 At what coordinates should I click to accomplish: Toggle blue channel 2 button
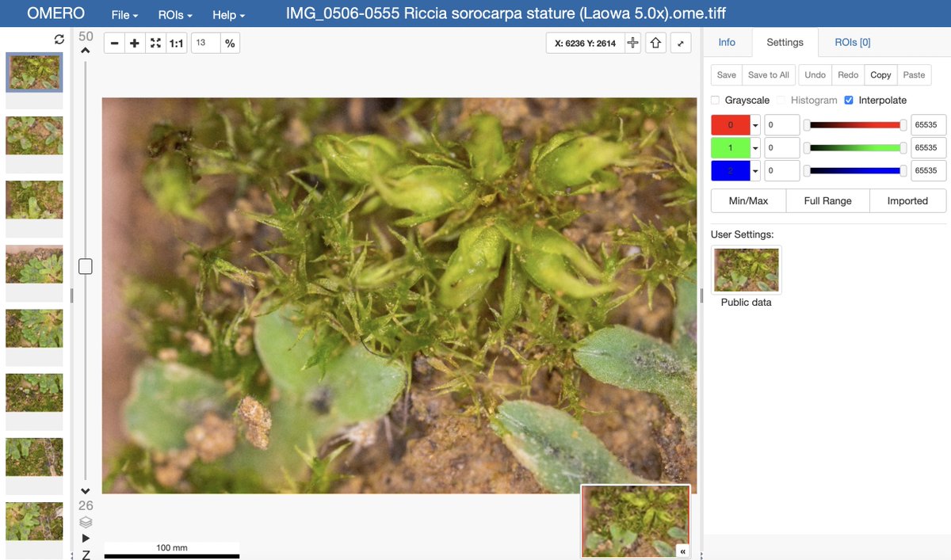coord(730,170)
